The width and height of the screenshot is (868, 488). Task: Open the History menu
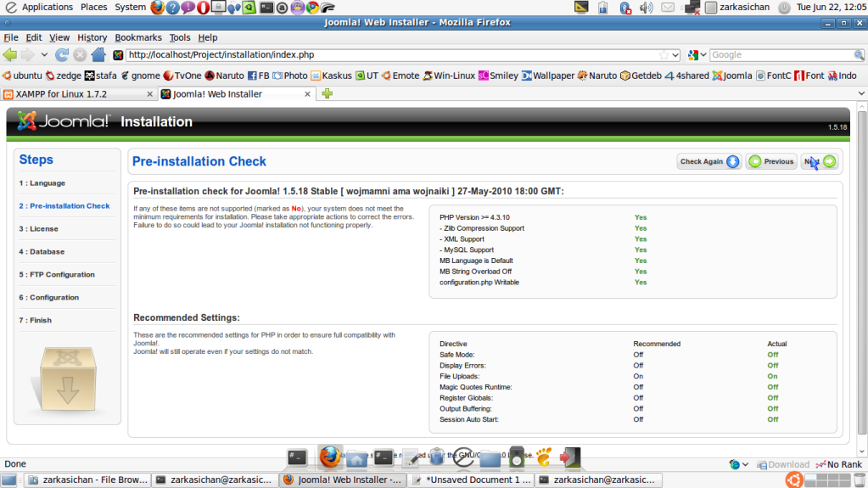92,37
